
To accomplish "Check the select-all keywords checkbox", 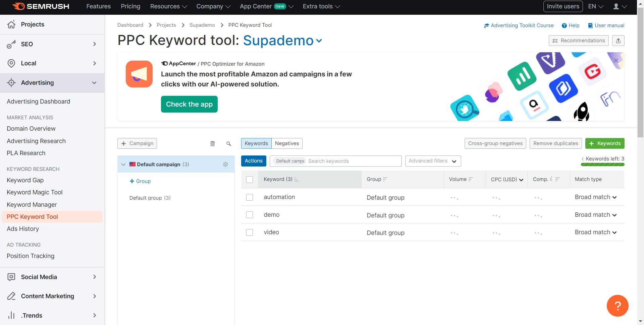I will tap(250, 180).
